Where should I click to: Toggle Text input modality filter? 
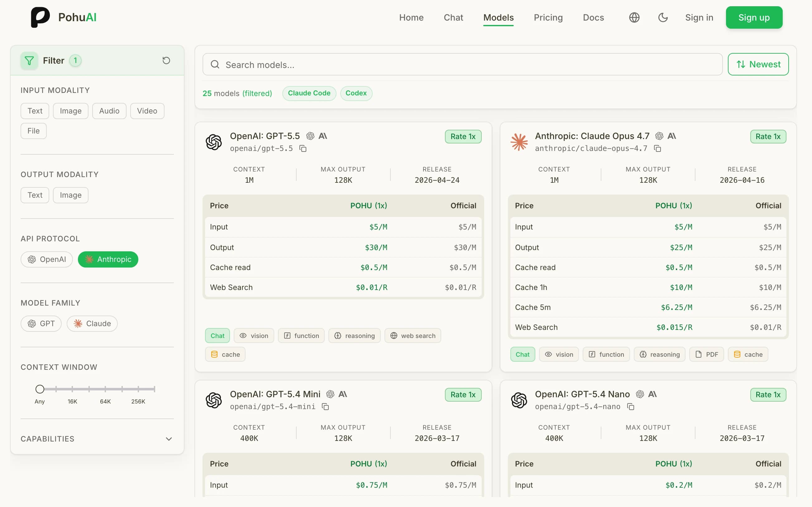pyautogui.click(x=35, y=111)
